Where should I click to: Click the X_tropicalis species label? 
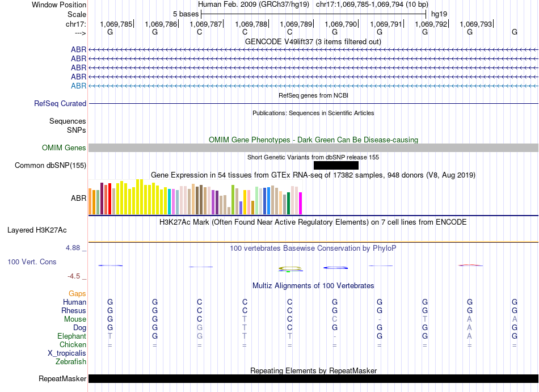[67, 353]
